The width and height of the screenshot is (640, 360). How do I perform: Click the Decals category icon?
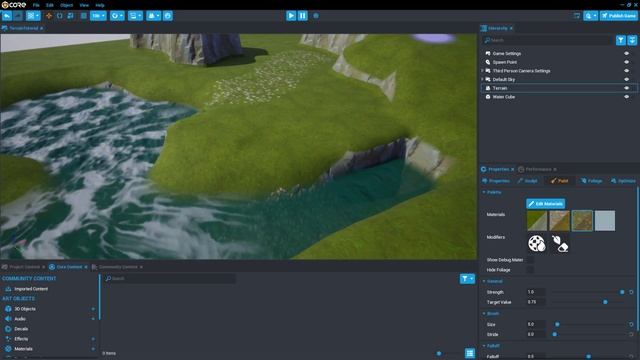[x=8, y=329]
